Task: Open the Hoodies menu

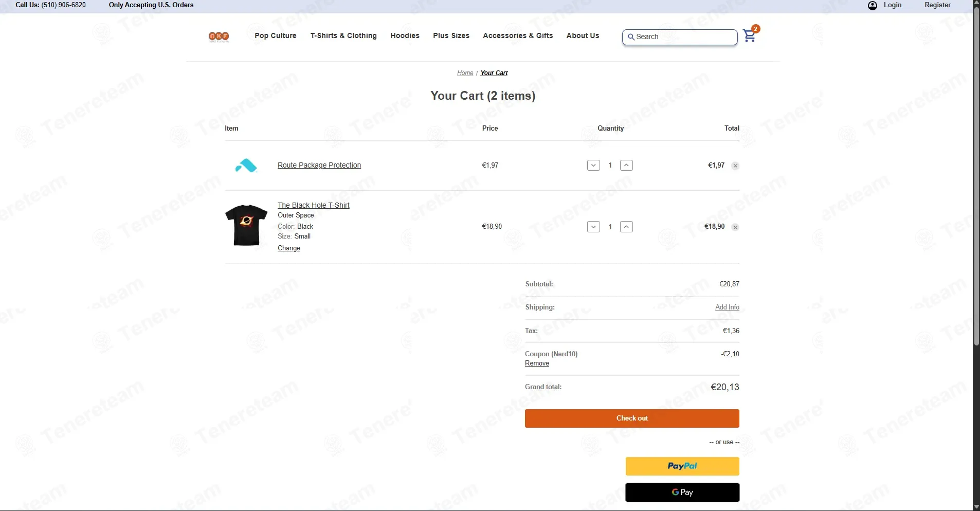Action: coord(405,35)
